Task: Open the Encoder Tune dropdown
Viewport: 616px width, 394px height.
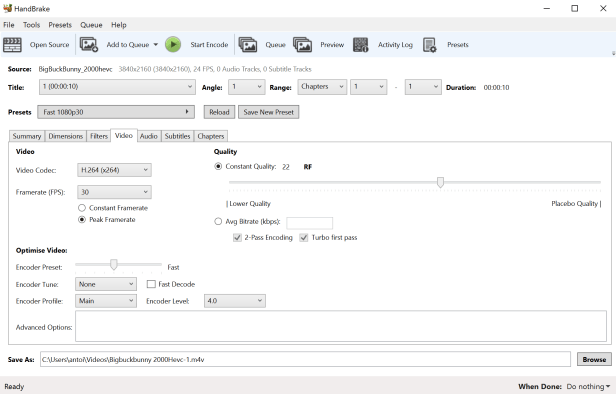Action: (x=106, y=284)
